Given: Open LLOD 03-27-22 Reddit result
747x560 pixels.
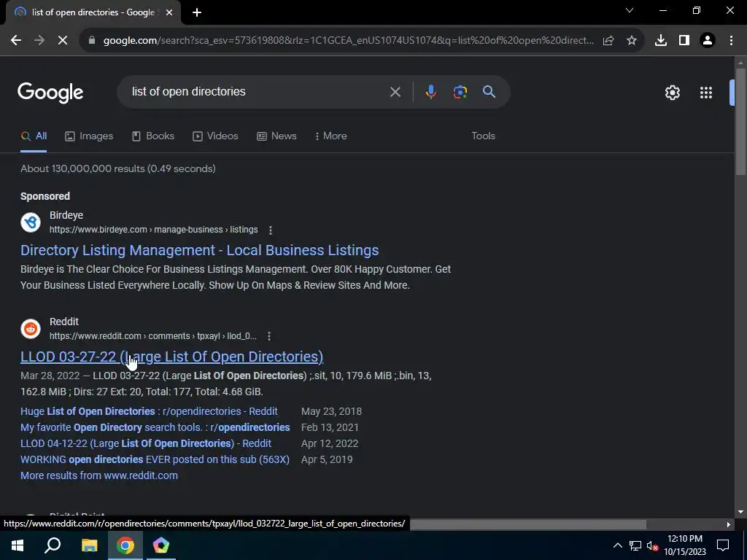Looking at the screenshot, I should (x=171, y=357).
